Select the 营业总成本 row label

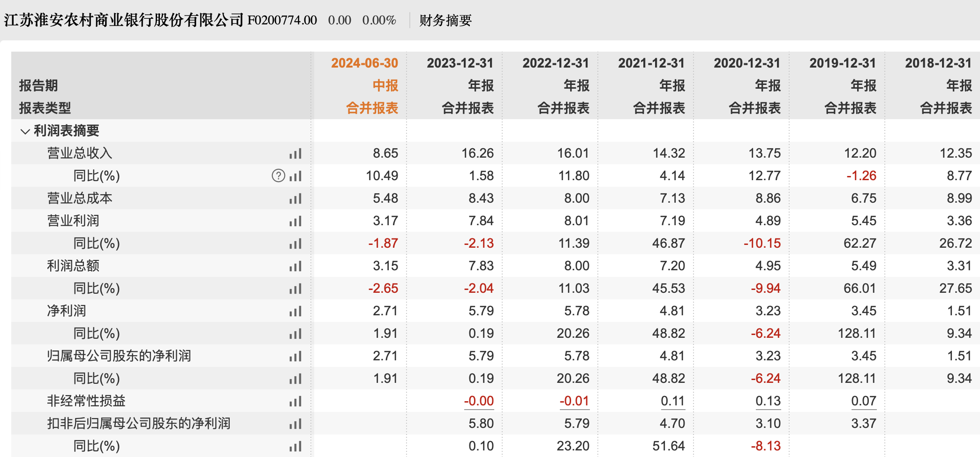80,198
